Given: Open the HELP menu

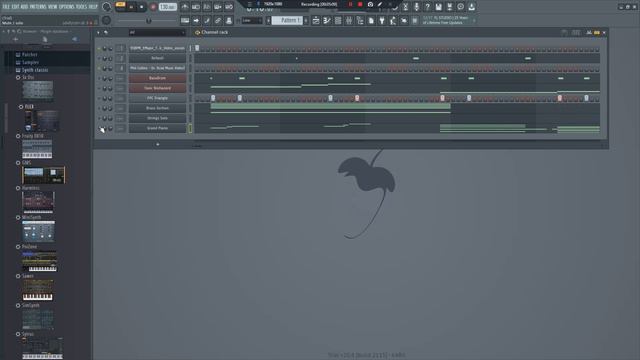Looking at the screenshot, I should pos(93,7).
